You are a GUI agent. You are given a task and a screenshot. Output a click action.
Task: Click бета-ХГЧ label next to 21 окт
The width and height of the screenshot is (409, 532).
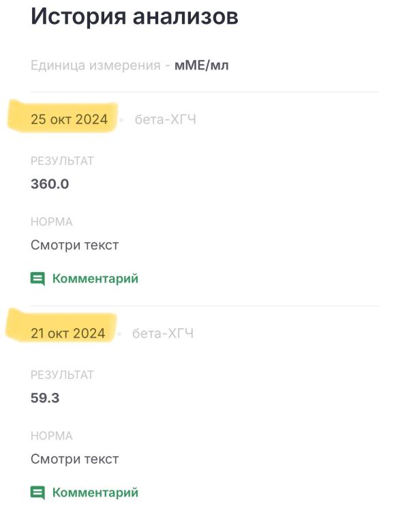click(x=163, y=334)
